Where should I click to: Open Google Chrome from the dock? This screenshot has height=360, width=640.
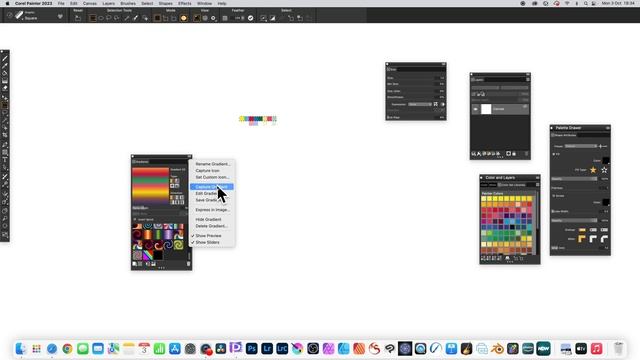coord(67,349)
